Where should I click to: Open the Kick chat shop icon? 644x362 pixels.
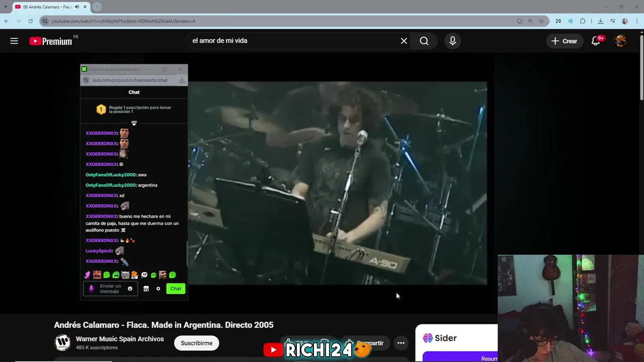(x=146, y=289)
